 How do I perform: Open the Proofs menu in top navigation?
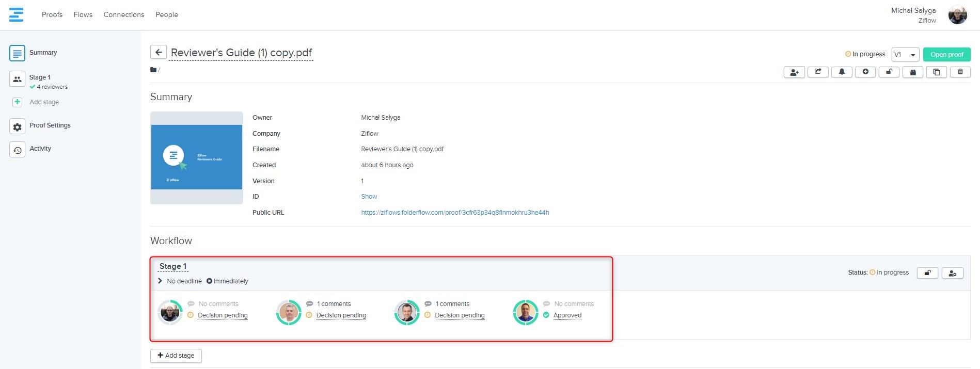coord(52,14)
